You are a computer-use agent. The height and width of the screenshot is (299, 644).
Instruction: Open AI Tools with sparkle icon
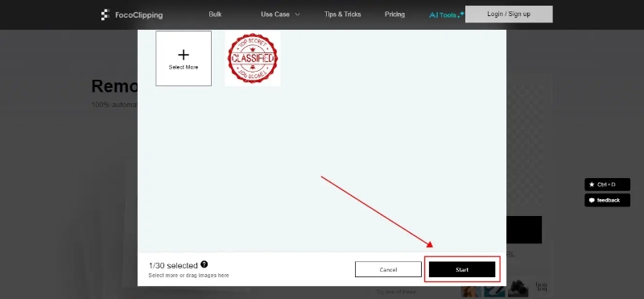click(x=447, y=15)
